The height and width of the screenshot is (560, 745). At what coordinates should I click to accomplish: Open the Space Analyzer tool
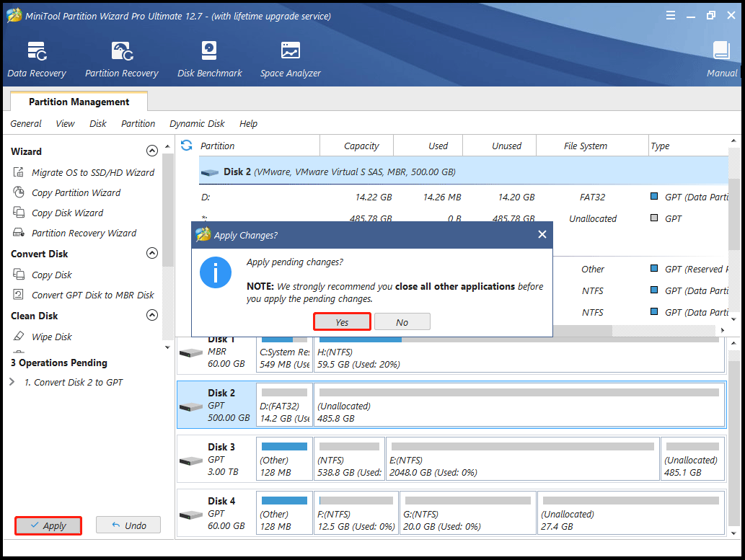point(291,59)
